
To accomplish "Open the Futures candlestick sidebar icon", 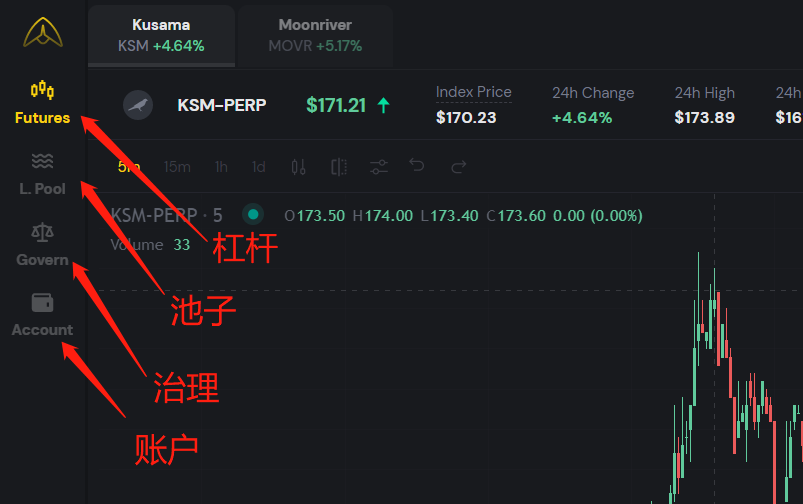I will [x=43, y=90].
